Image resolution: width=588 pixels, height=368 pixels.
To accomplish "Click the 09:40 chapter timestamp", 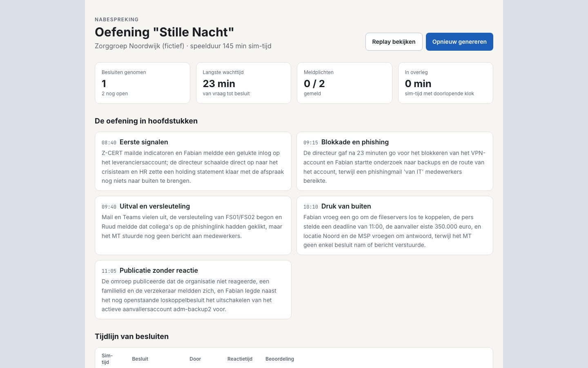I will [109, 207].
